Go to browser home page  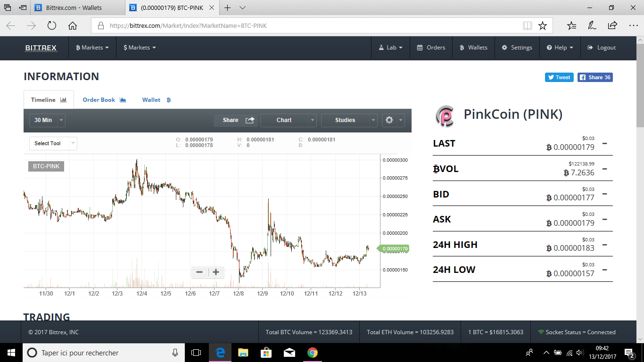point(73,25)
